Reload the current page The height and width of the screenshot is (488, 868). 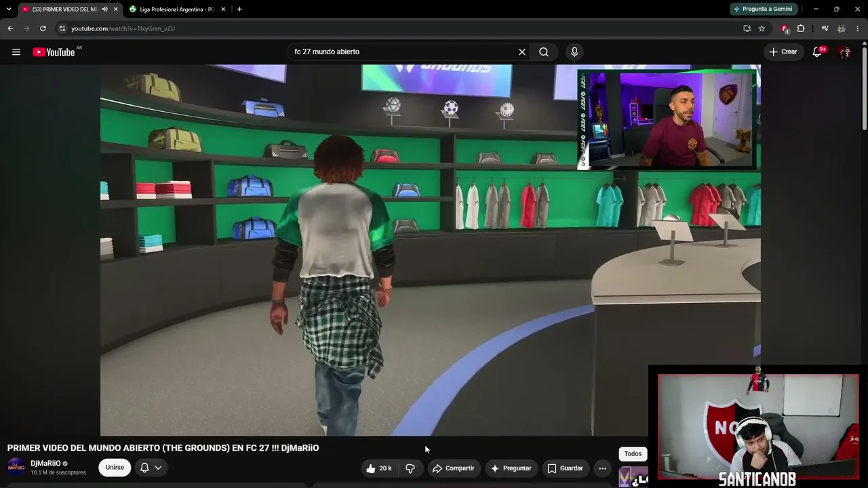[x=43, y=28]
